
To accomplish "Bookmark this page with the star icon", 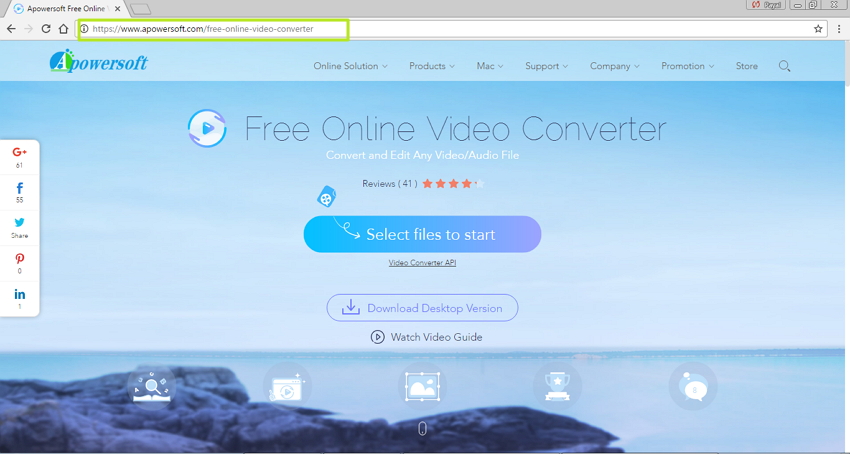I will coord(818,29).
